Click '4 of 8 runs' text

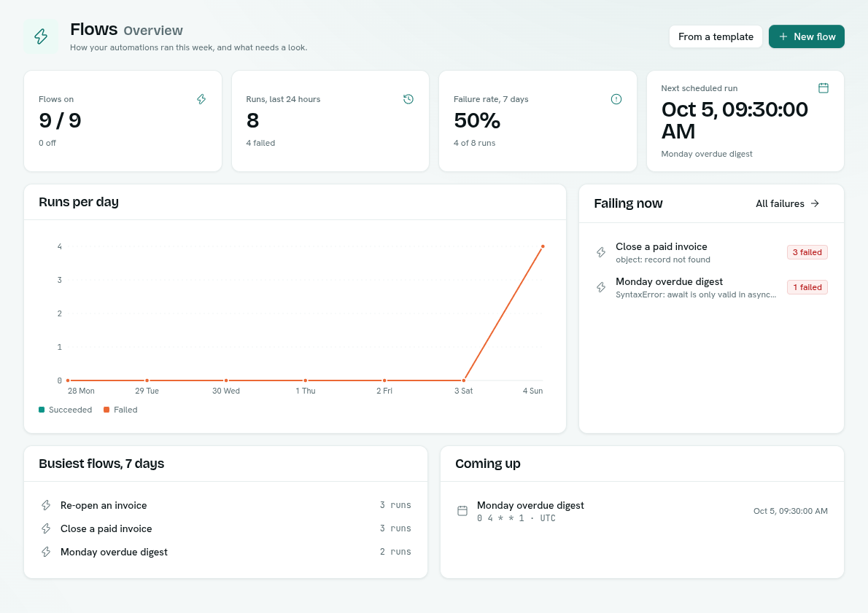coord(474,143)
